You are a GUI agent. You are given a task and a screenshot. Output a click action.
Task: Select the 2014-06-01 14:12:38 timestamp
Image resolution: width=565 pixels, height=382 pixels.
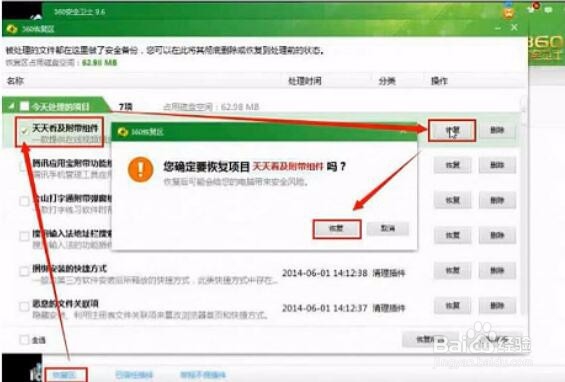pyautogui.click(x=325, y=273)
